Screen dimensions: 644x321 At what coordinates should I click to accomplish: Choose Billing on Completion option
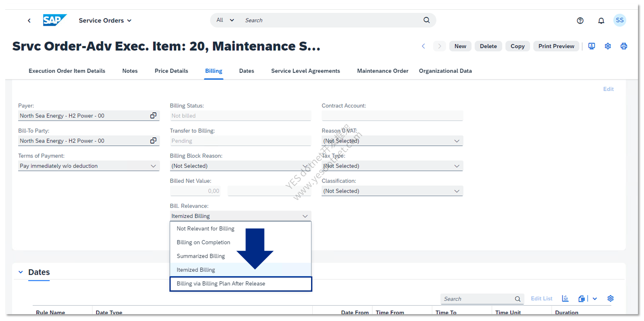tap(240, 242)
